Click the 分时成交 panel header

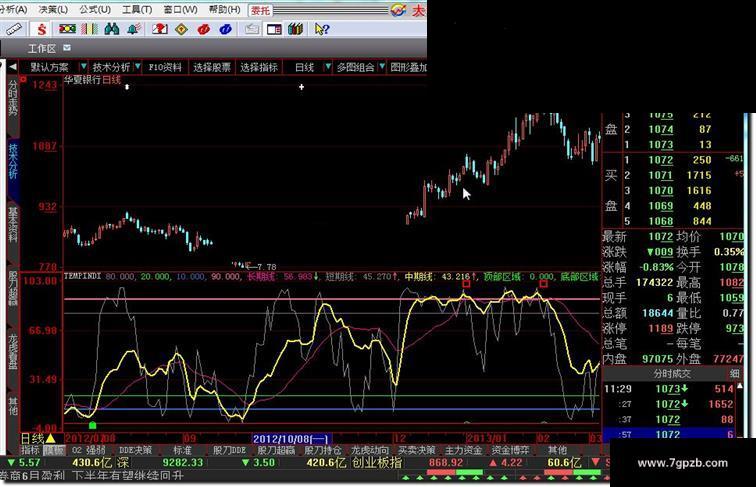tap(672, 374)
